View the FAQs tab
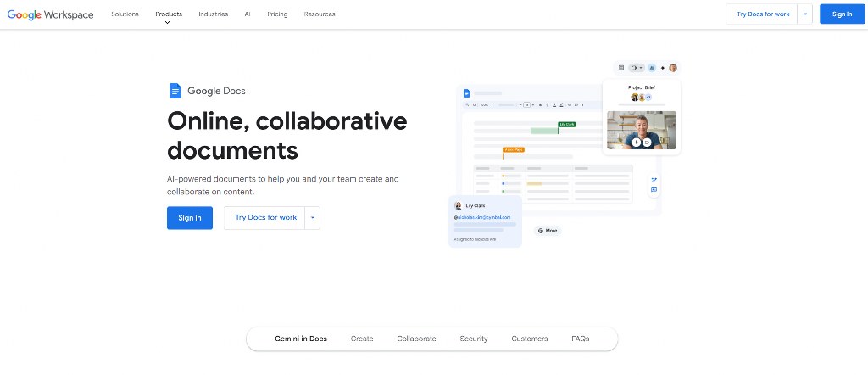The height and width of the screenshot is (375, 868). coord(581,339)
